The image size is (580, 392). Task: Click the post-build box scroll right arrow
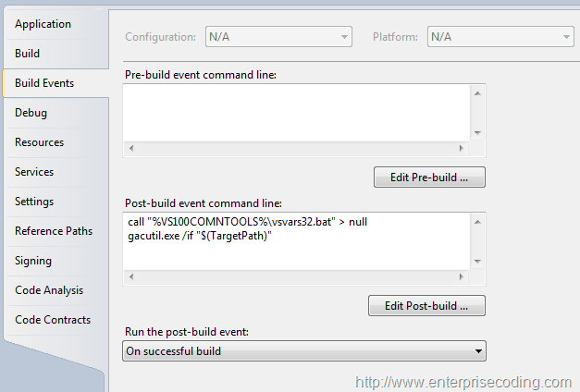pos(461,276)
